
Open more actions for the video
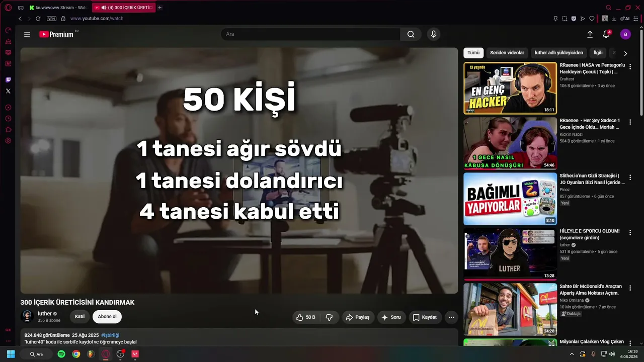coord(451,317)
